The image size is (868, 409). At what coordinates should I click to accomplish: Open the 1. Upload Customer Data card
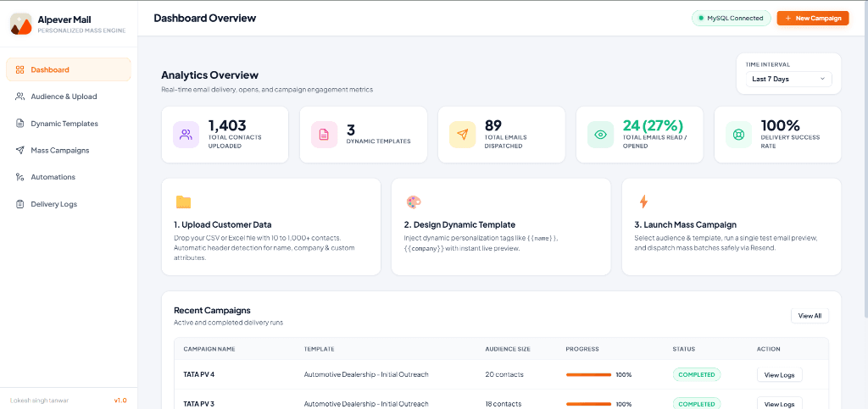[271, 227]
